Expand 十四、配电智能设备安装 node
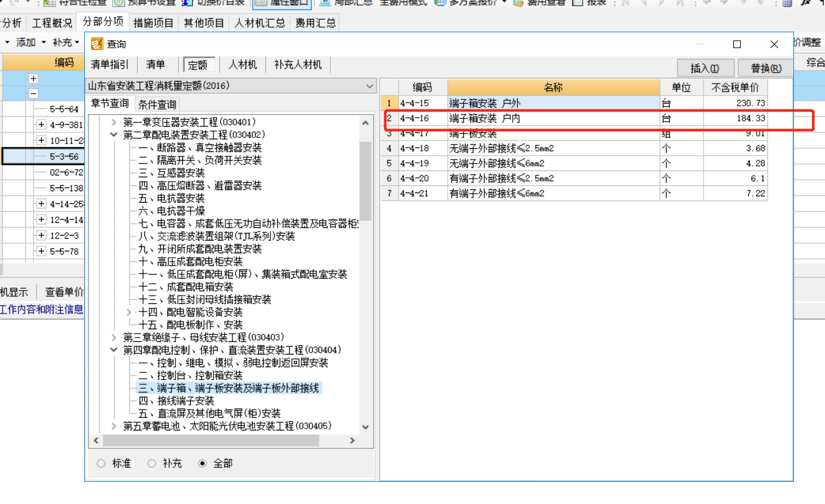Screen dimensions: 825x504 point(129,312)
